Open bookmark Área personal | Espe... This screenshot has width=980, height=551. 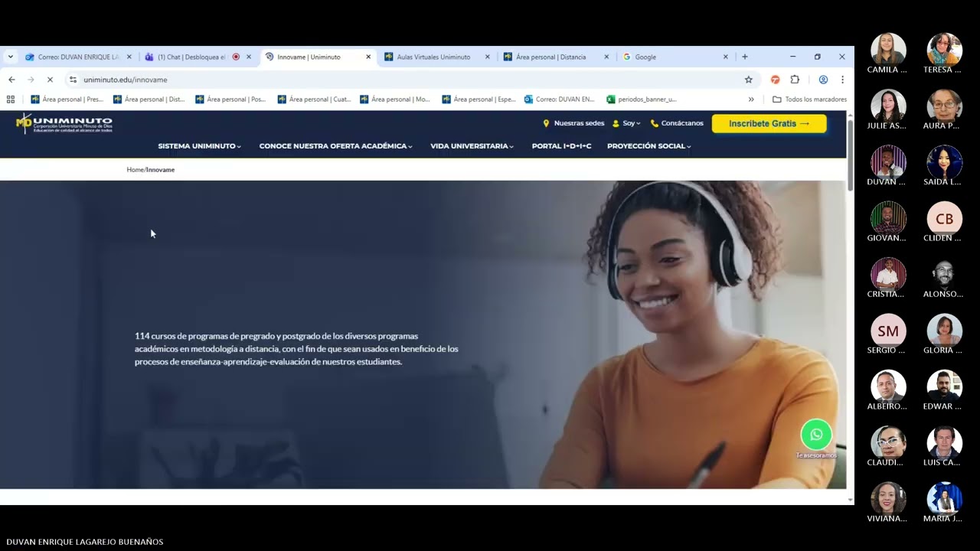tap(479, 99)
